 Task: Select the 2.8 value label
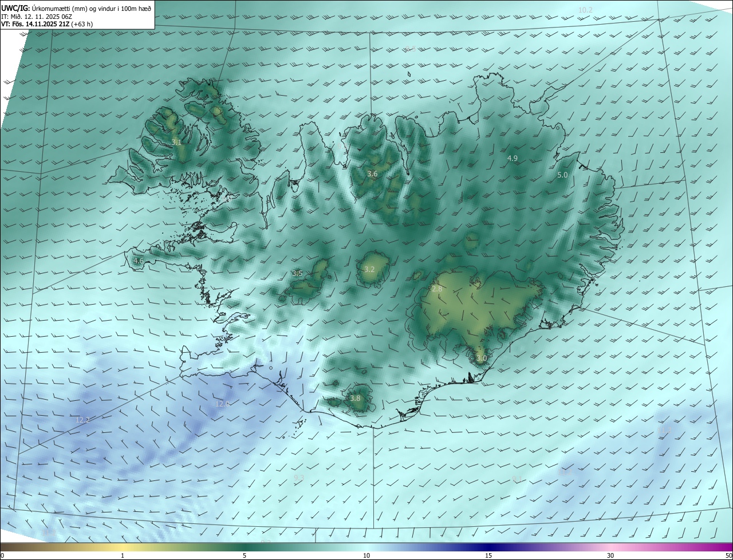[x=437, y=289]
